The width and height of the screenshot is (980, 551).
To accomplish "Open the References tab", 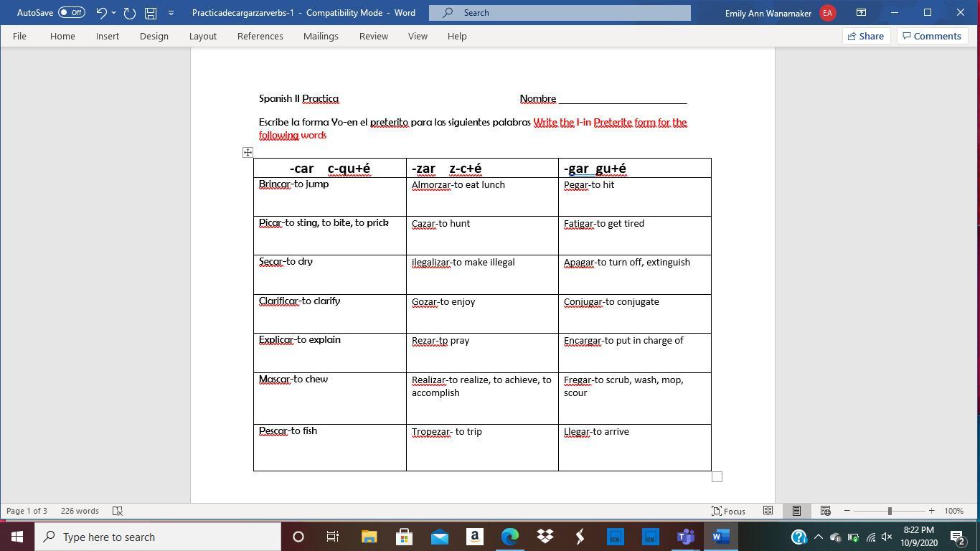I will (260, 36).
